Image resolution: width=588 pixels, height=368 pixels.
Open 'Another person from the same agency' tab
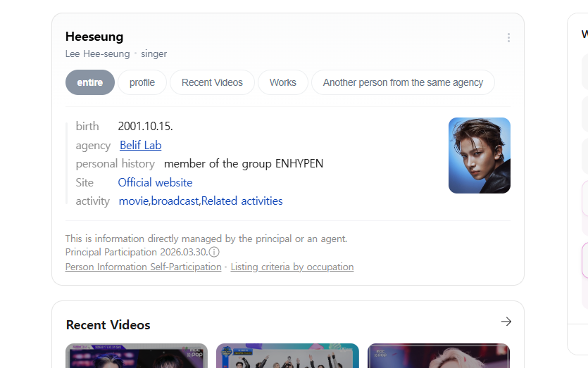403,82
